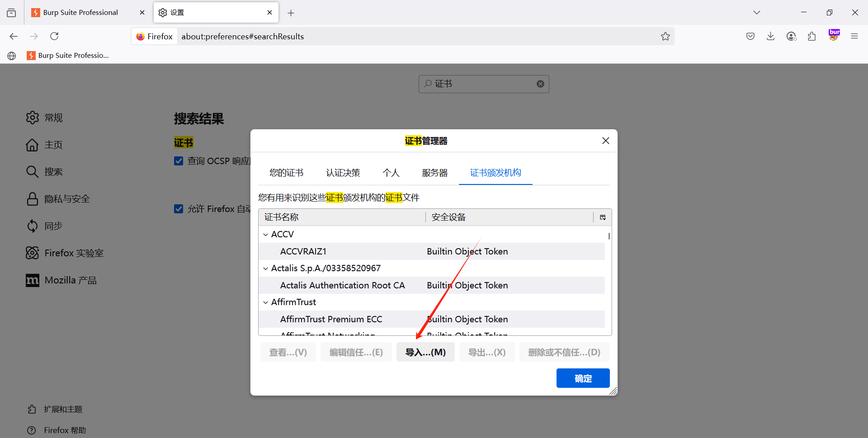868x438 pixels.
Task: Open the recent tabs list icon
Action: pos(11,13)
